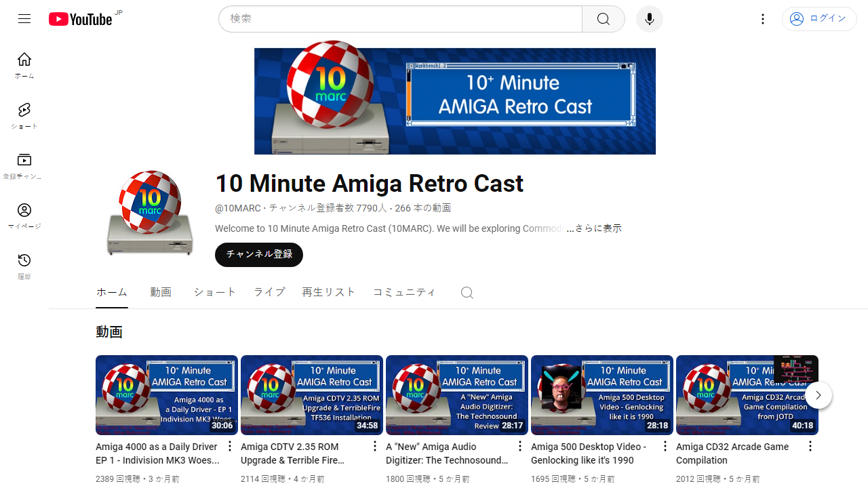868x488 pixels.
Task: Open the three-dot settings menu
Action: 763,19
